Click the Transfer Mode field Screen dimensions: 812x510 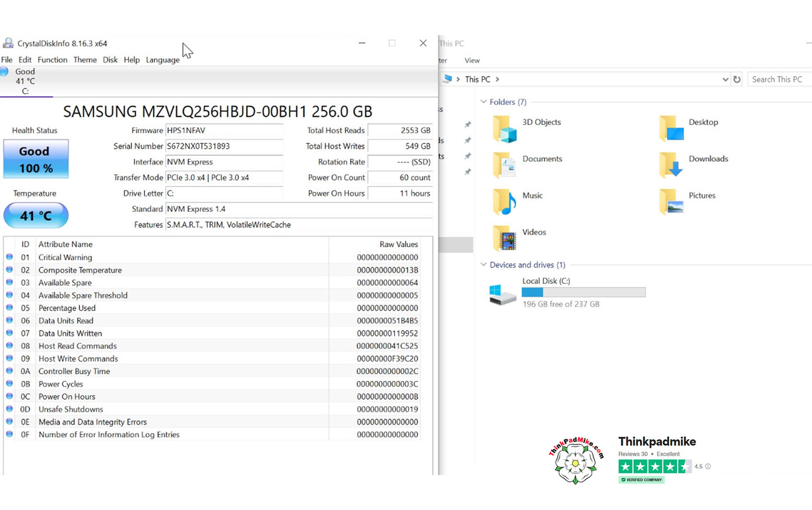point(224,177)
